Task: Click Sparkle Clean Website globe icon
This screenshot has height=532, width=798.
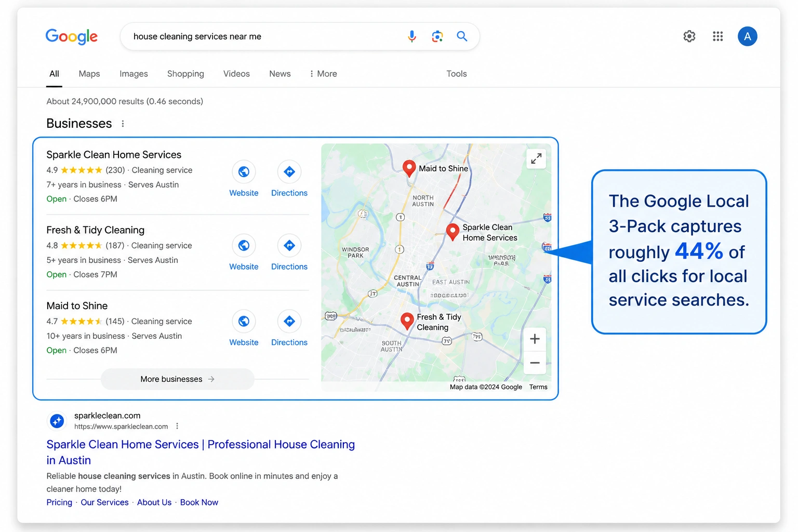Action: pos(244,172)
